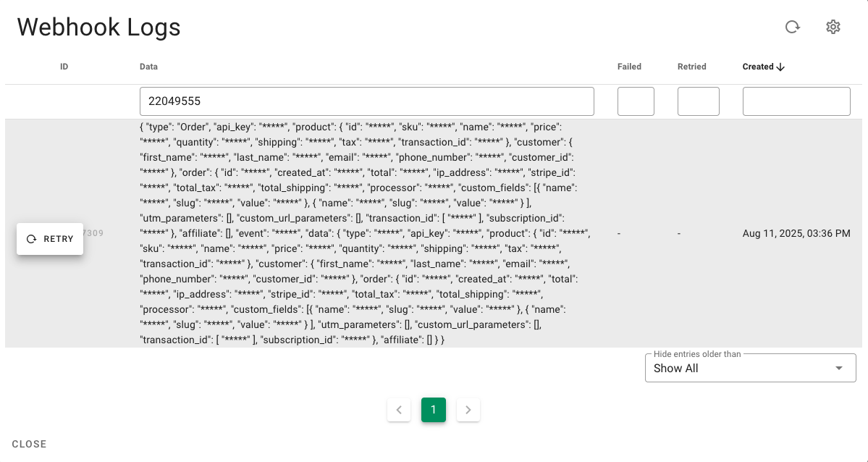The width and height of the screenshot is (868, 462).
Task: Click the Retry button on the log entry
Action: [50, 239]
